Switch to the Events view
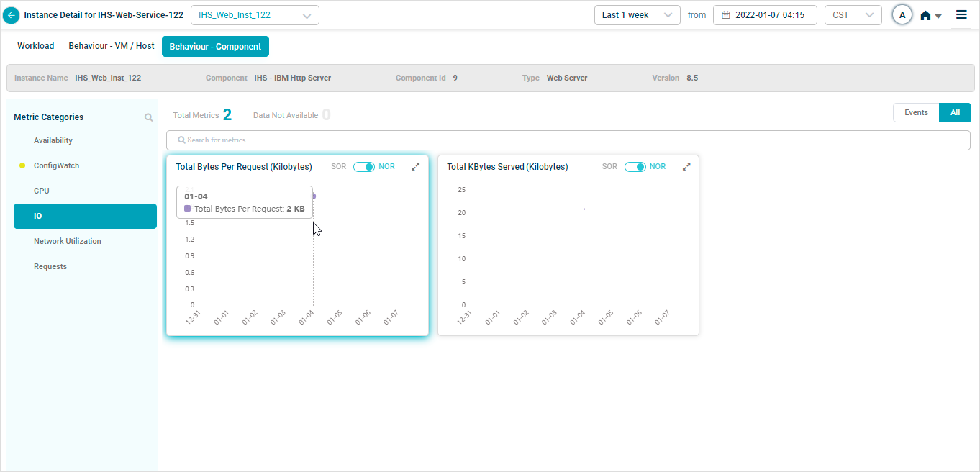This screenshot has height=472, width=980. (916, 112)
